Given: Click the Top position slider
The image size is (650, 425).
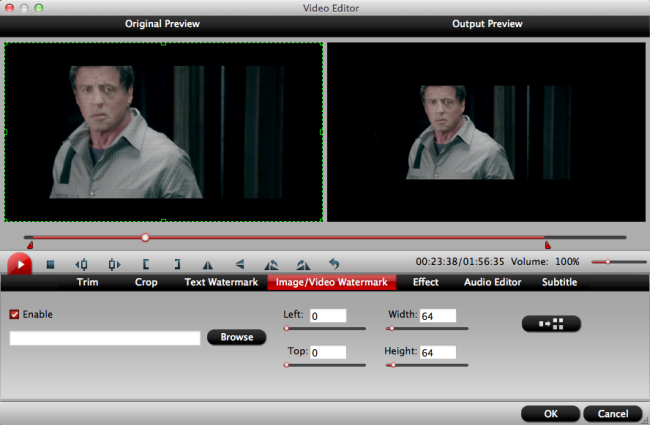Looking at the screenshot, I should 325,365.
